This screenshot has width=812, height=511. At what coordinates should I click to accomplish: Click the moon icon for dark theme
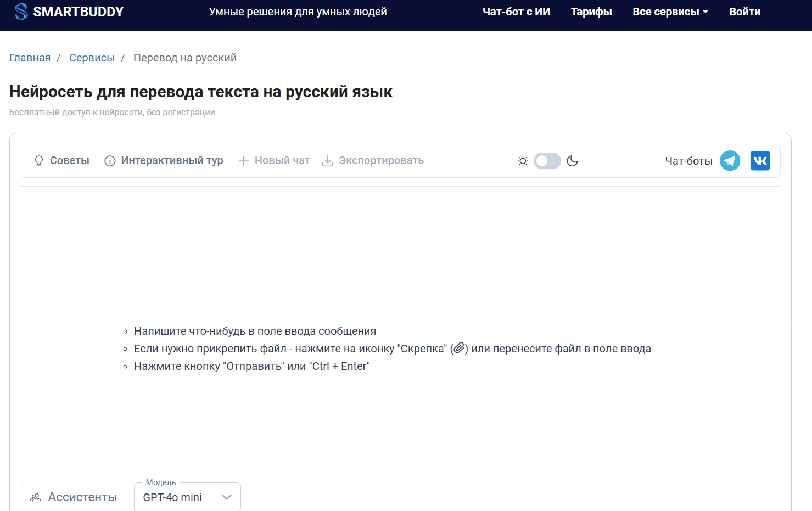pyautogui.click(x=572, y=160)
